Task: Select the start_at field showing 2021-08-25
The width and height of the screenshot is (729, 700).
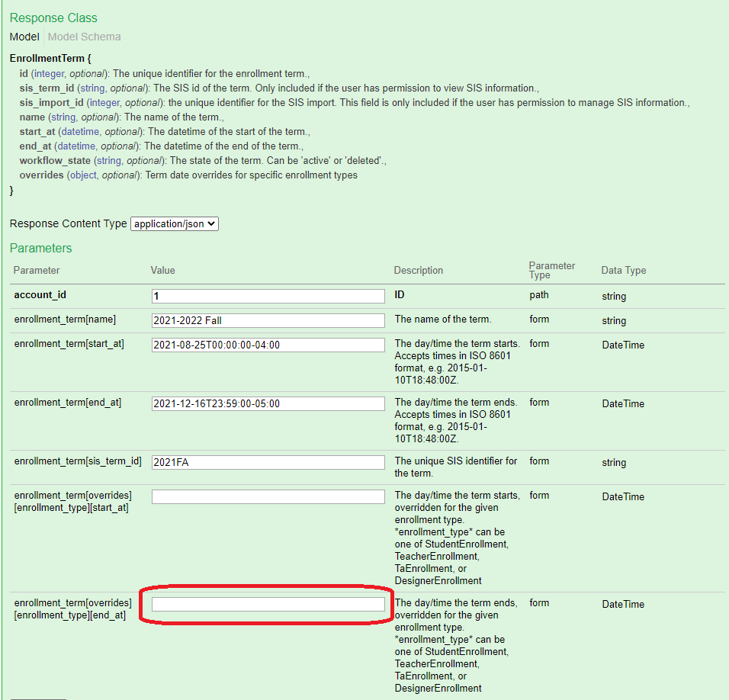Action: click(x=265, y=345)
